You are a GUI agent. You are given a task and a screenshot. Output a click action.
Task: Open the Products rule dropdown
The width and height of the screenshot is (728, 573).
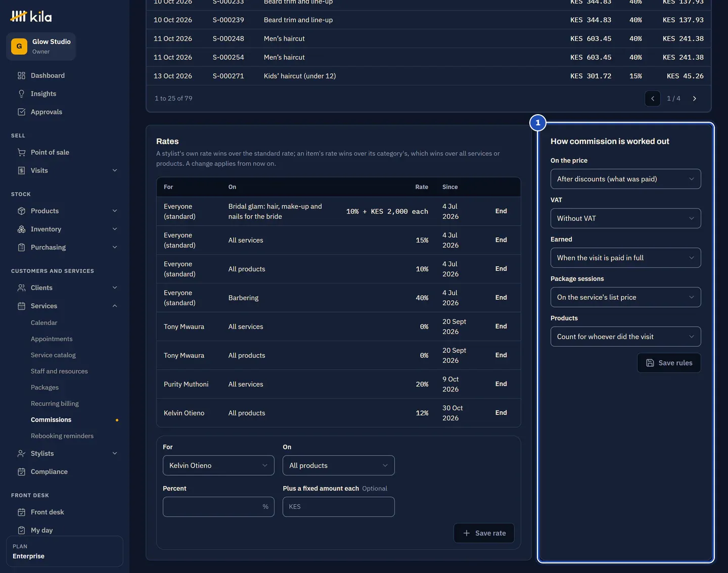tap(625, 337)
